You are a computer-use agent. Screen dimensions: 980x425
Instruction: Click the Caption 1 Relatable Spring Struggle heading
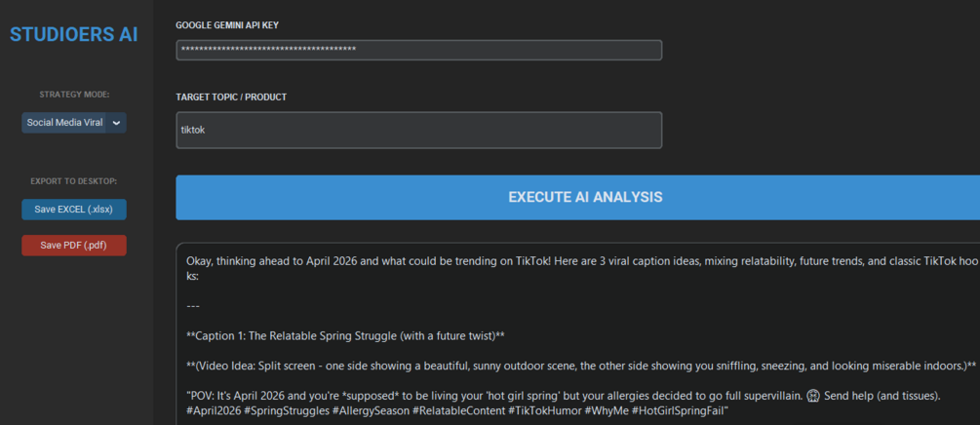(x=345, y=336)
